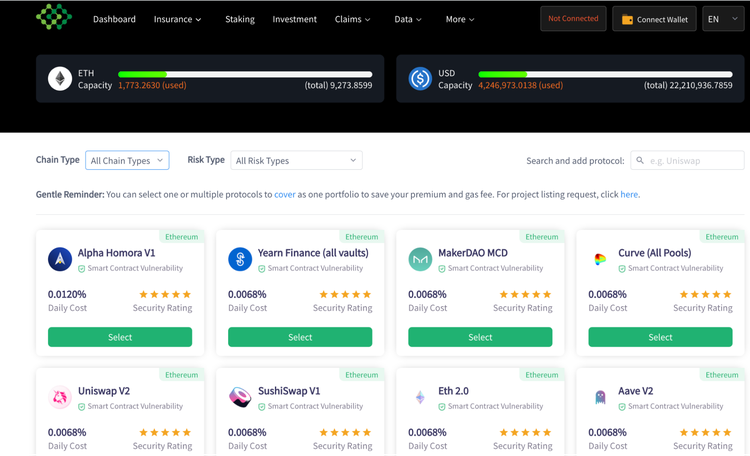Click the ETH capacity progress bar

245,74
